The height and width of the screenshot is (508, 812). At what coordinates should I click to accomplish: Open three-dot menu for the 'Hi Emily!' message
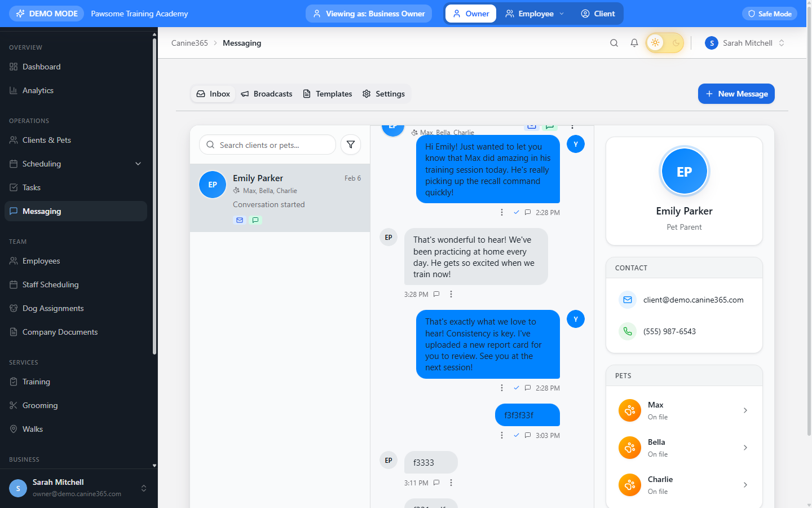coord(502,212)
